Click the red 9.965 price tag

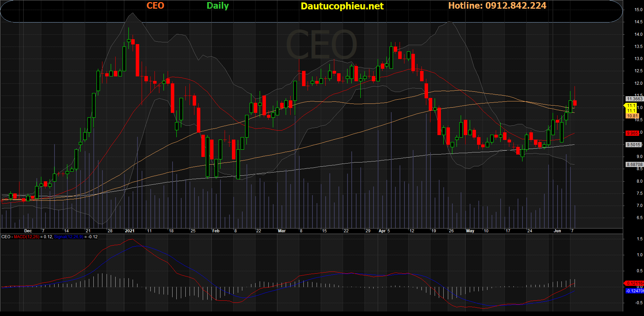[632, 133]
